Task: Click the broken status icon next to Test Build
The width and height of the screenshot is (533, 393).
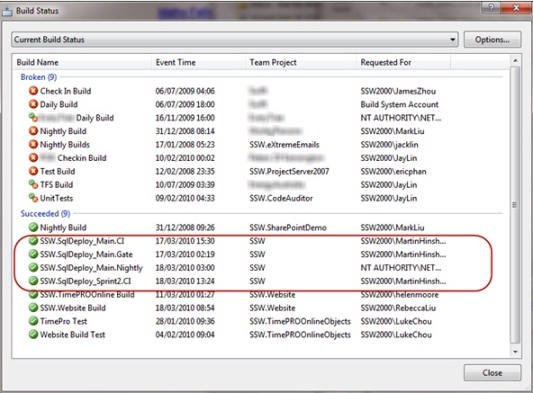Action: 33,171
